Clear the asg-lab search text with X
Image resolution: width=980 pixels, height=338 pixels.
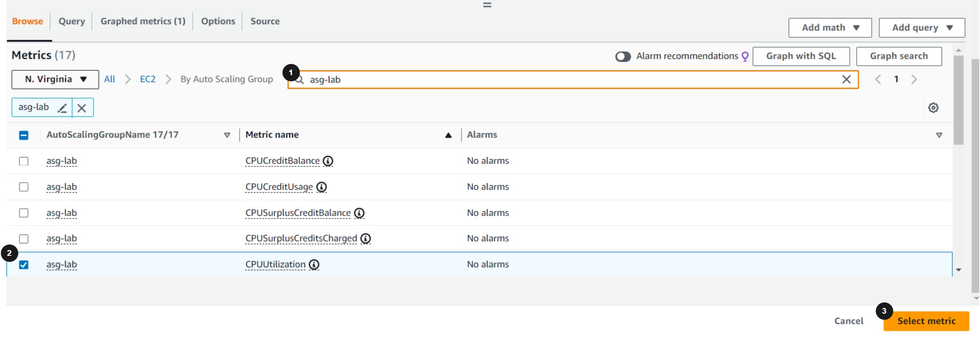846,79
